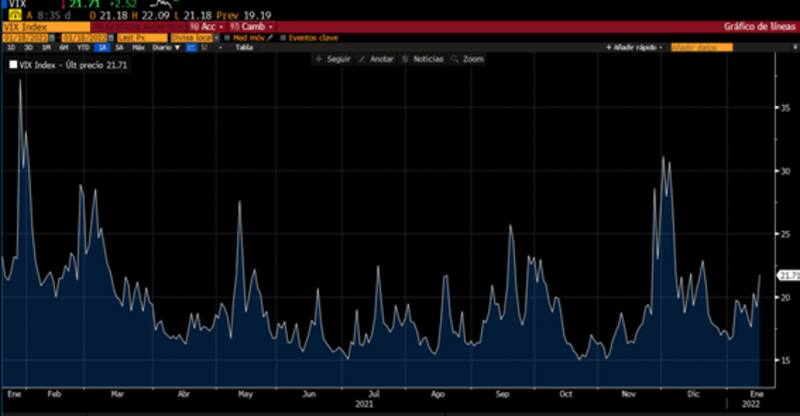Viewport: 800px width, 416px height.
Task: Activate the Zoom magnifier tool
Action: point(456,60)
